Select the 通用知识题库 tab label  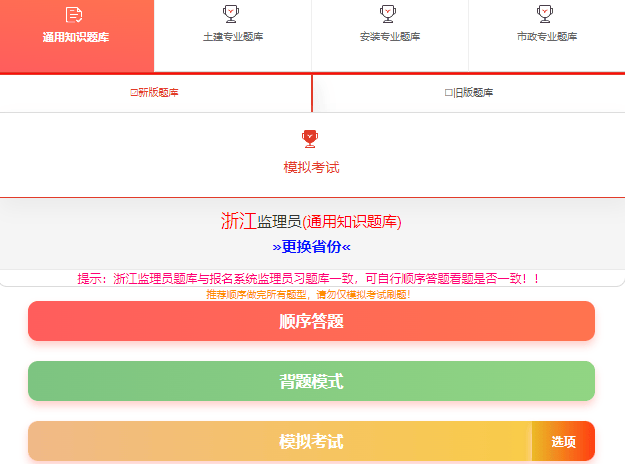click(76, 37)
